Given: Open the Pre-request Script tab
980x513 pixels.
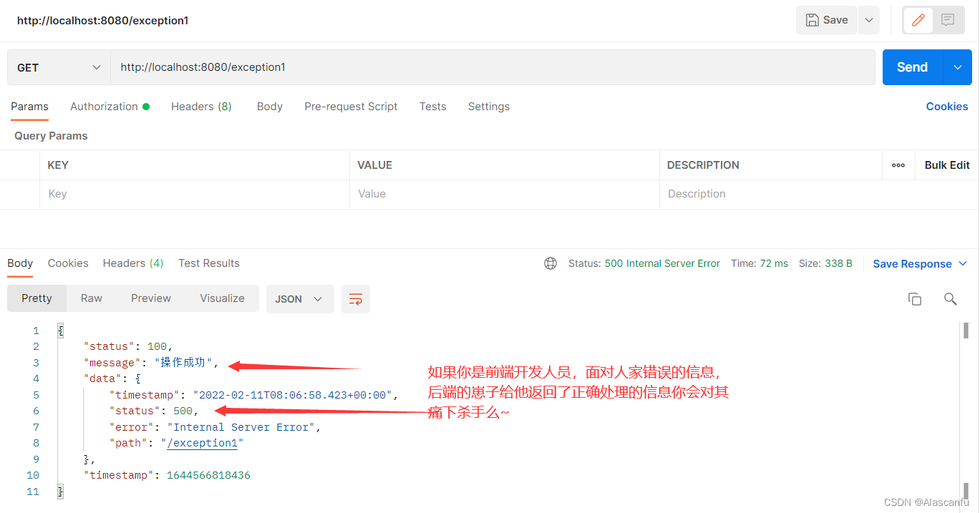Looking at the screenshot, I should point(351,107).
